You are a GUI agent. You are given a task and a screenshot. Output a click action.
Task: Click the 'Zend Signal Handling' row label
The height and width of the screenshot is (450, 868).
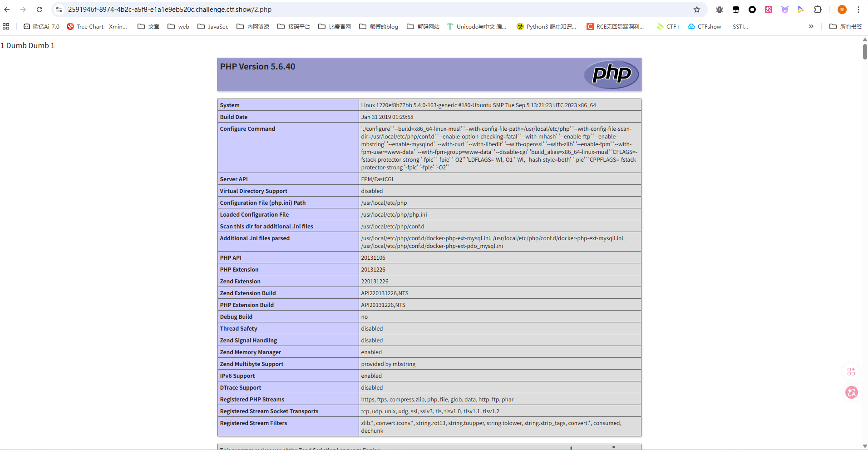248,340
